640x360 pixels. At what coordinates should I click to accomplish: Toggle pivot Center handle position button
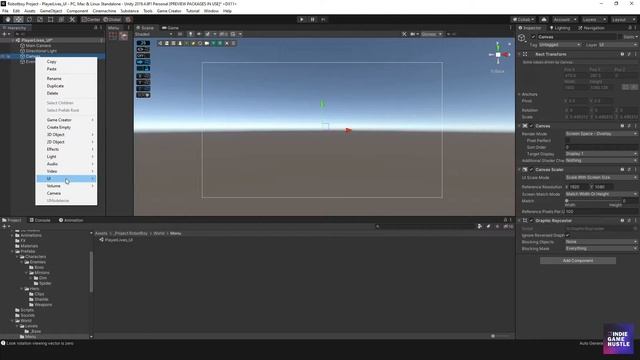[x=91, y=19]
